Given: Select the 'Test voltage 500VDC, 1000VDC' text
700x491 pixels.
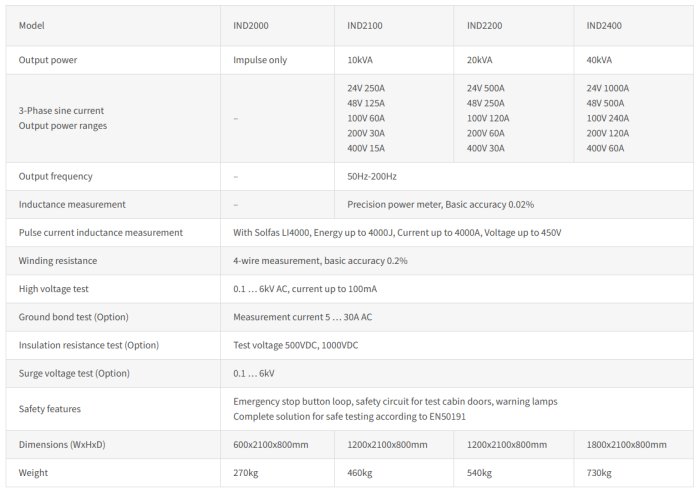Looking at the screenshot, I should pyautogui.click(x=295, y=345).
